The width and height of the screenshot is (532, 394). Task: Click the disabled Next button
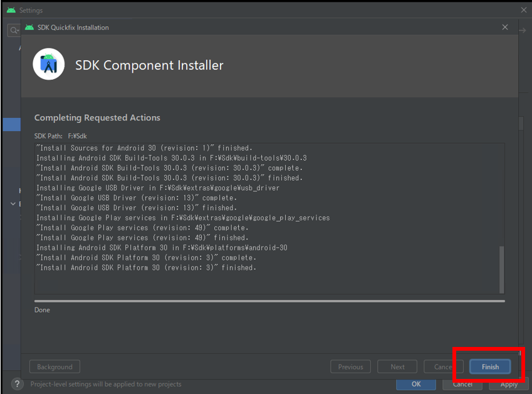[397, 367]
